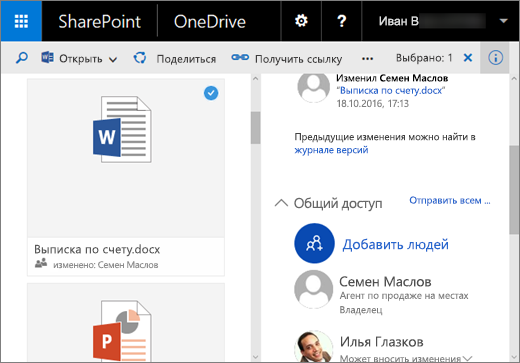Collapse the Общий доступ section chevron
The image size is (520, 363).
tap(281, 203)
